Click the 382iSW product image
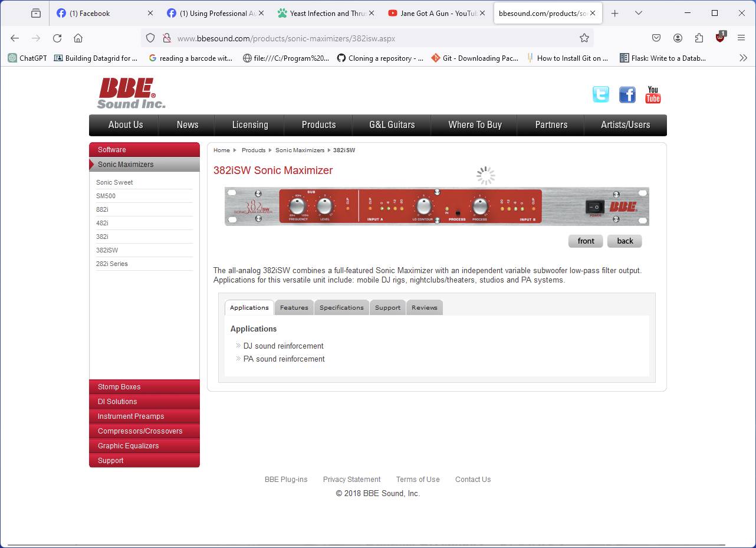This screenshot has width=756, height=548. [x=437, y=206]
